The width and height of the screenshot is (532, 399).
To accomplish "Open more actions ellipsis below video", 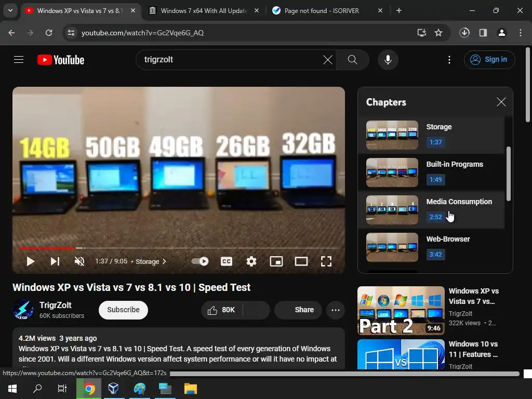I will [336, 310].
